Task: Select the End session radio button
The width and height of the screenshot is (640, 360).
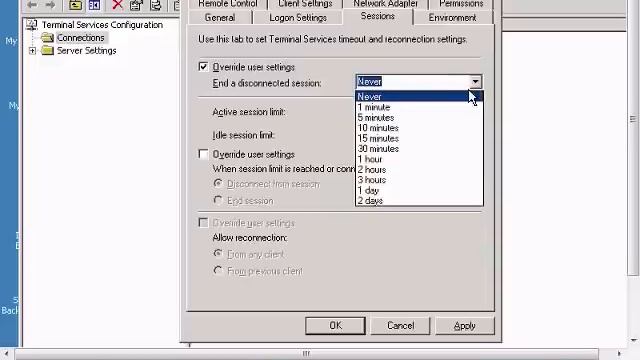Action: 218,200
